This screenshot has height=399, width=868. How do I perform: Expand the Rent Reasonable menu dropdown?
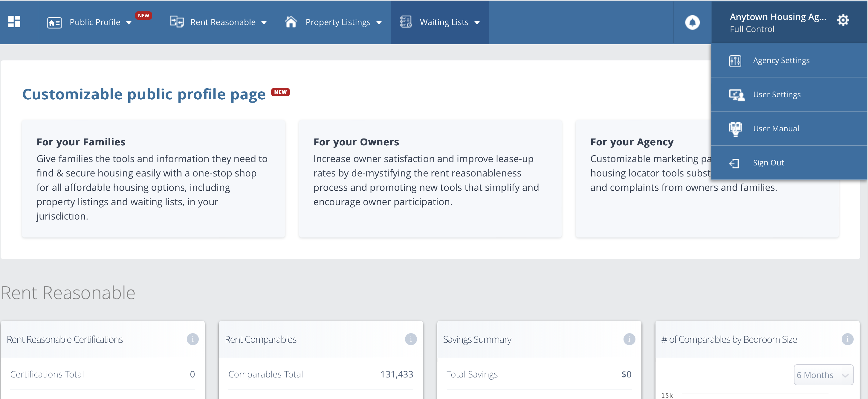click(264, 23)
